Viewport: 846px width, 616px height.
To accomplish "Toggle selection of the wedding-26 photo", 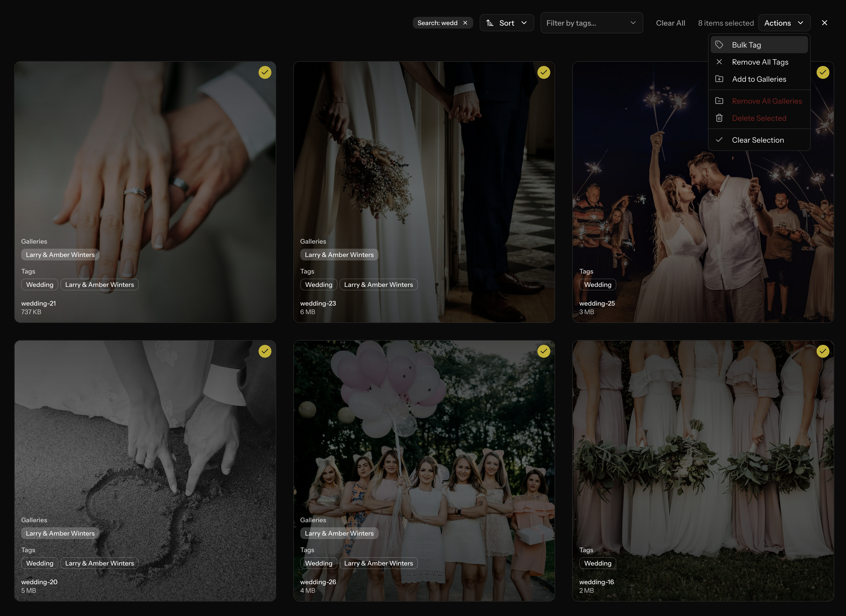I will [544, 351].
